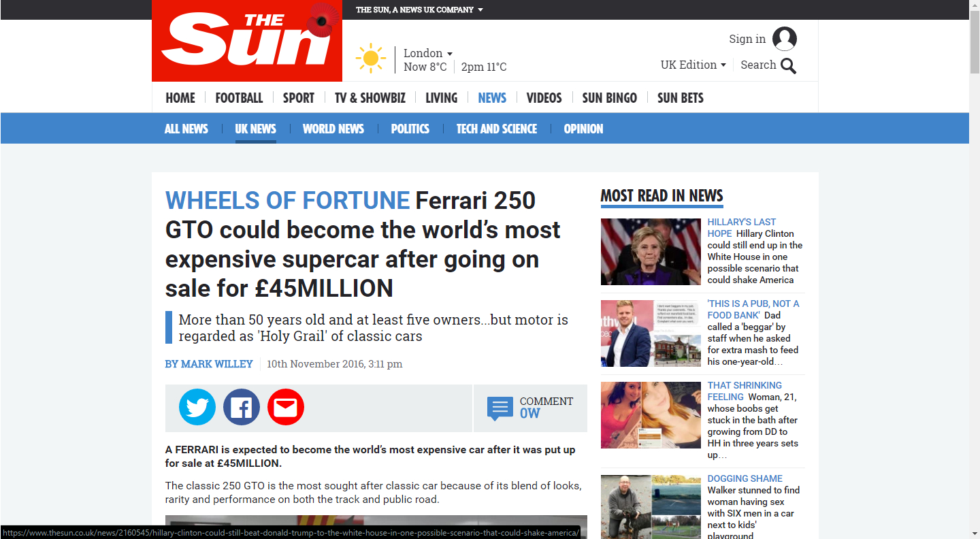This screenshot has height=539, width=980.
Task: Open SUN BINGO page
Action: [x=610, y=98]
